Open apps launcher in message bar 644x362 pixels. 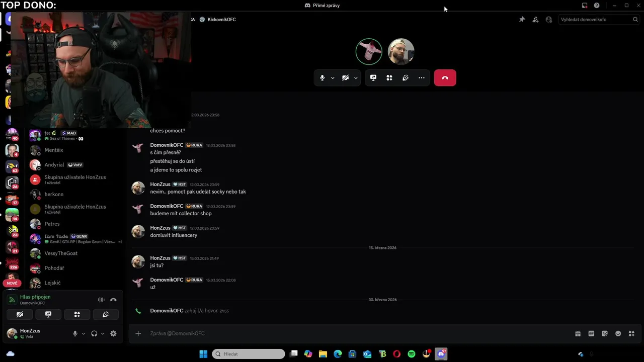point(632,333)
